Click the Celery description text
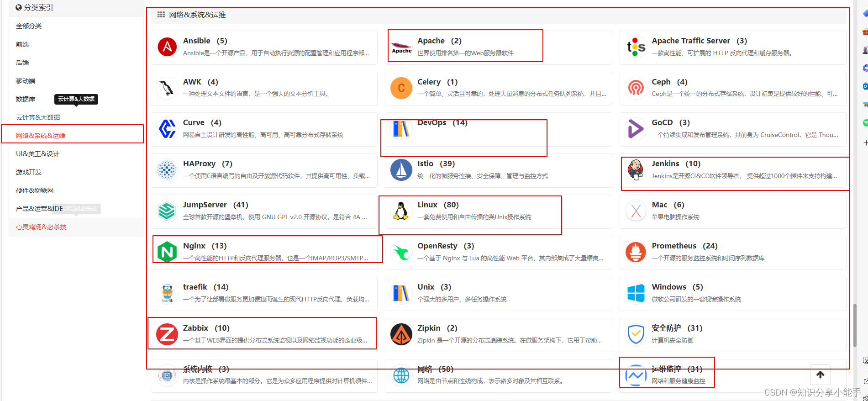Screen dimensions: 868x401 [512, 94]
